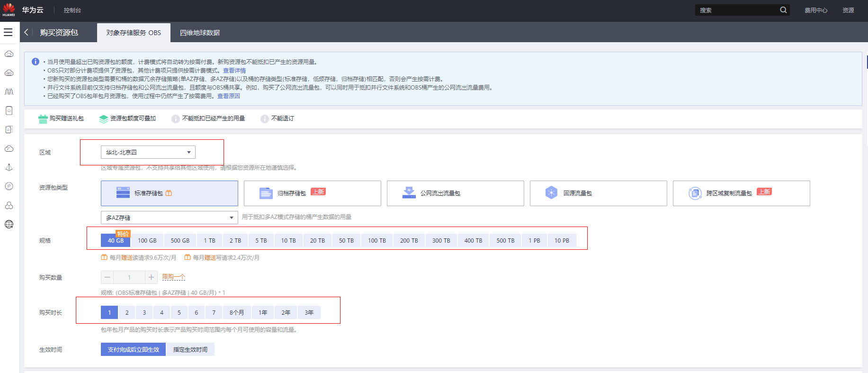Switch to the 四维地球数据 tab
The width and height of the screenshot is (868, 373).
click(200, 33)
